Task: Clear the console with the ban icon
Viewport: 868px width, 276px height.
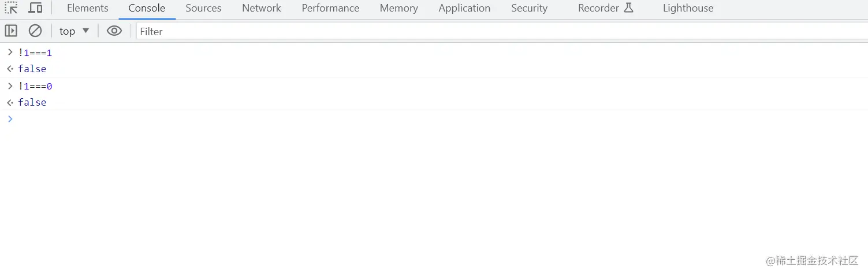Action: coord(35,31)
